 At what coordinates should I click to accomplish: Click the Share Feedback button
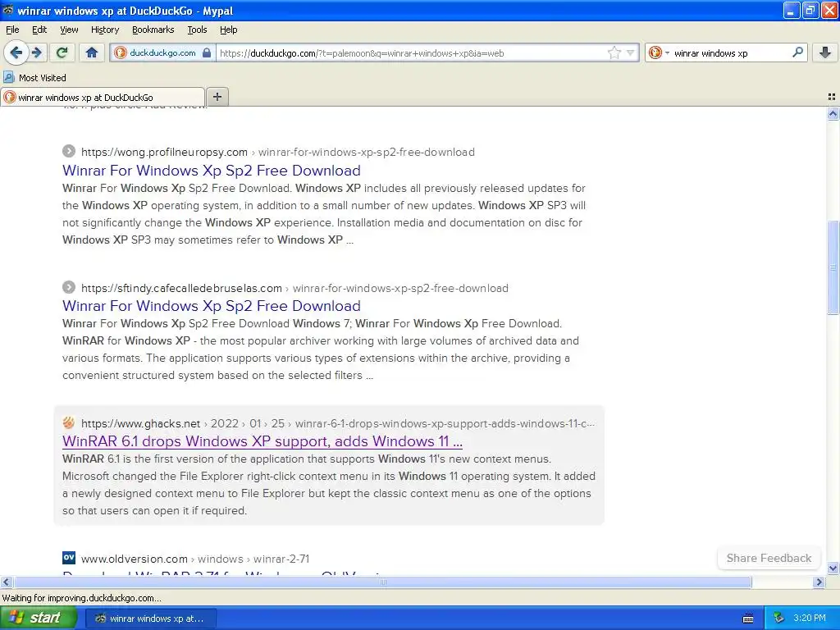769,558
